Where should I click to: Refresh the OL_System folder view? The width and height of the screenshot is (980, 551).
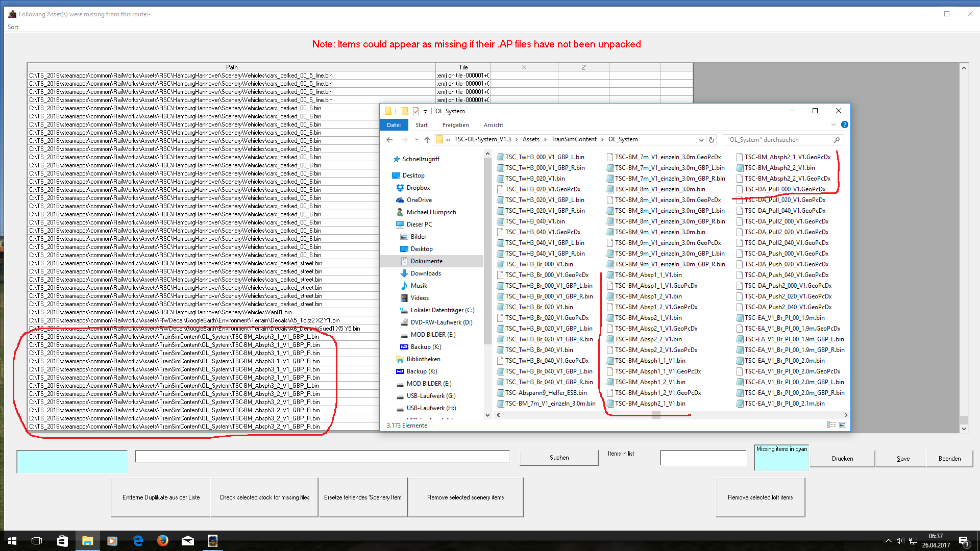pos(711,140)
